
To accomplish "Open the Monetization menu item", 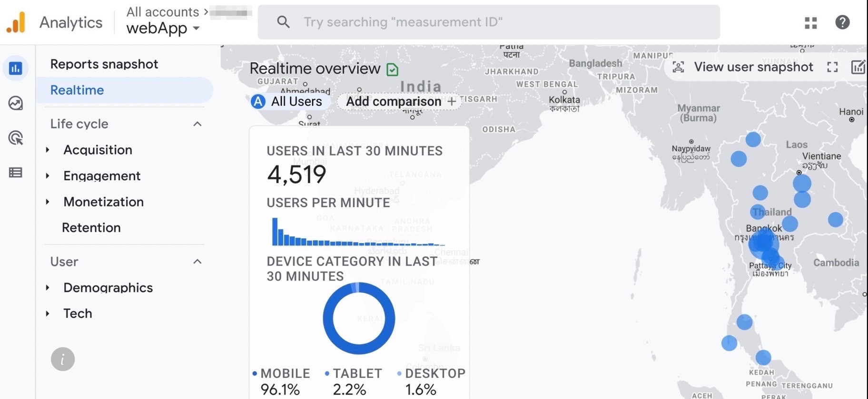I will (104, 202).
